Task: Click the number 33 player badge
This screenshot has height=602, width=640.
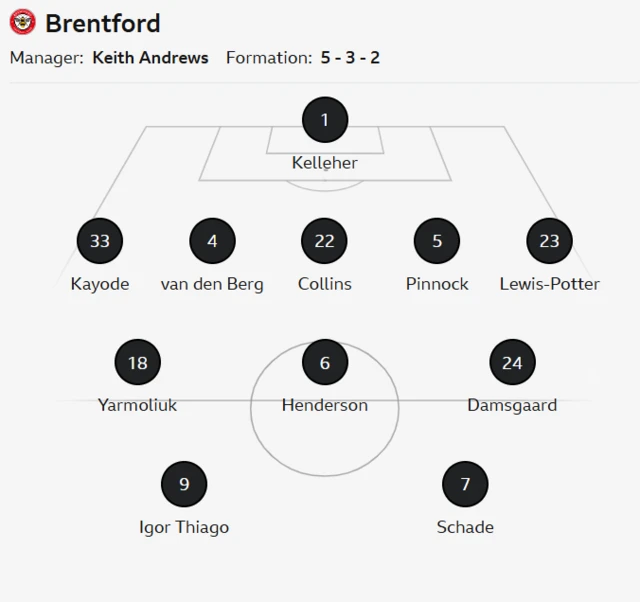Action: pos(100,241)
